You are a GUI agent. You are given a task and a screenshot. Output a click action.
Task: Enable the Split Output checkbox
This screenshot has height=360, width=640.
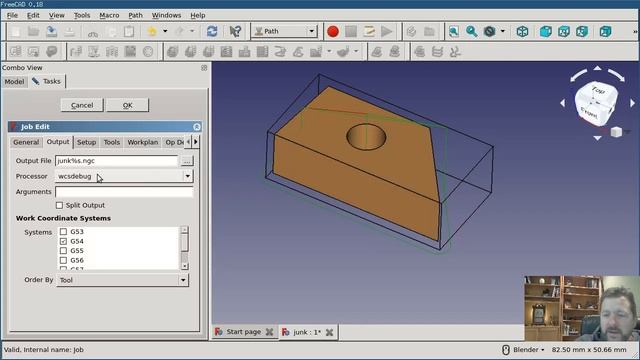tap(60, 205)
